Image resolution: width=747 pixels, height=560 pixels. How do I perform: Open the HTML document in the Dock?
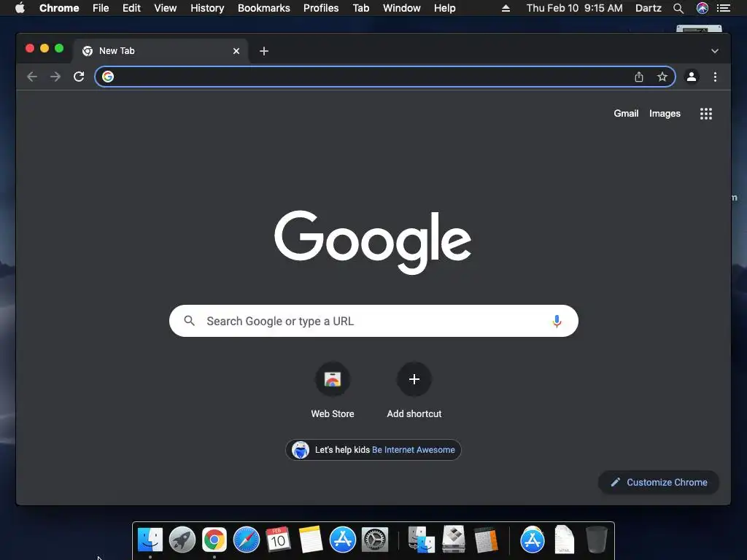pyautogui.click(x=565, y=540)
